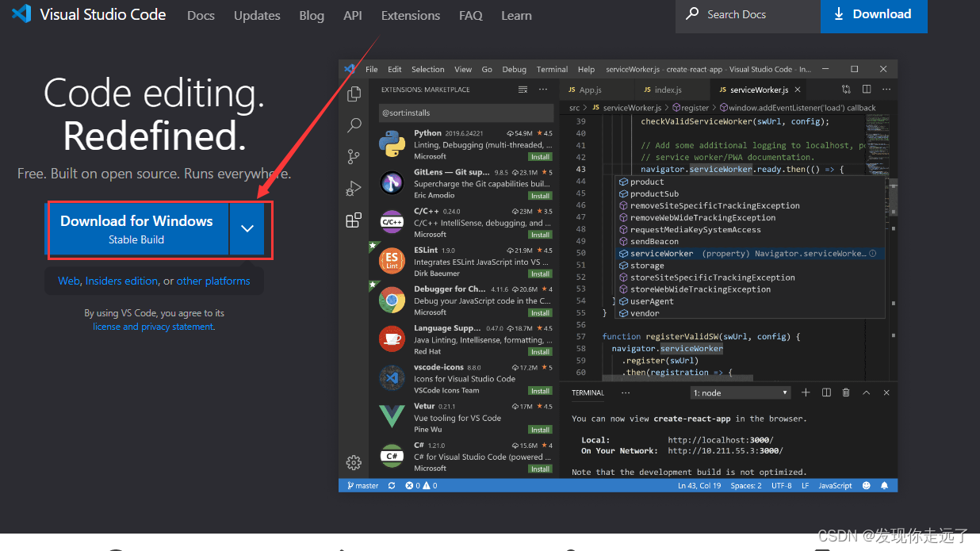Image resolution: width=980 pixels, height=551 pixels.
Task: Open the Docs page in site navigation
Action: [x=201, y=15]
